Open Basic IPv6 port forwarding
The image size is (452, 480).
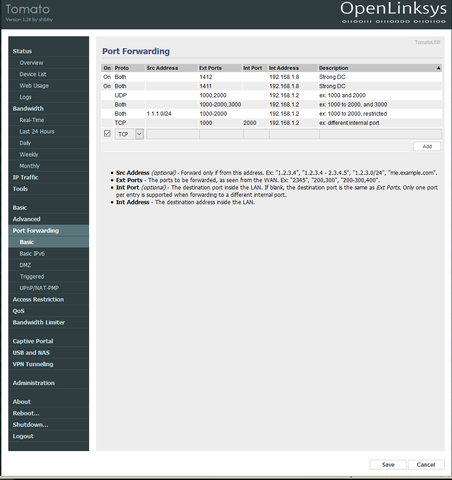coord(32,254)
